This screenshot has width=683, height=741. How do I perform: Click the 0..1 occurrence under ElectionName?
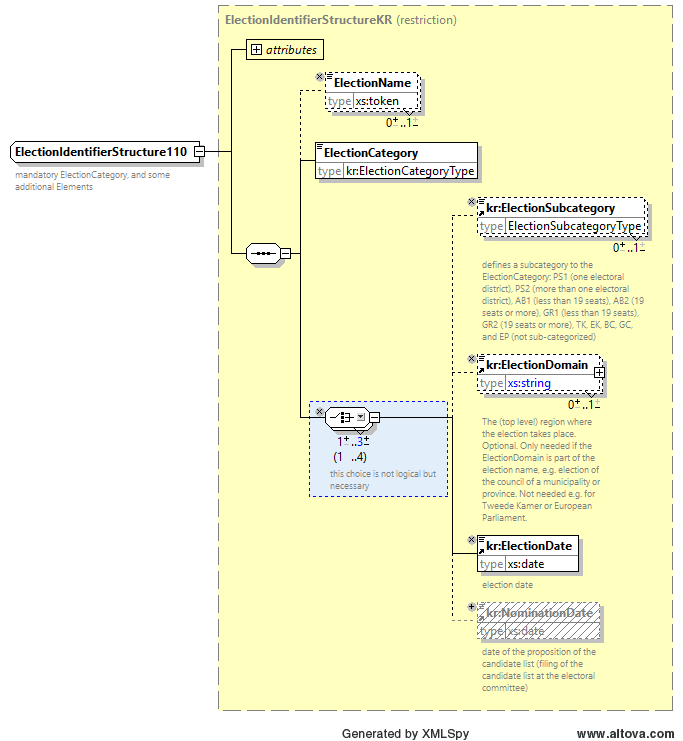point(402,122)
